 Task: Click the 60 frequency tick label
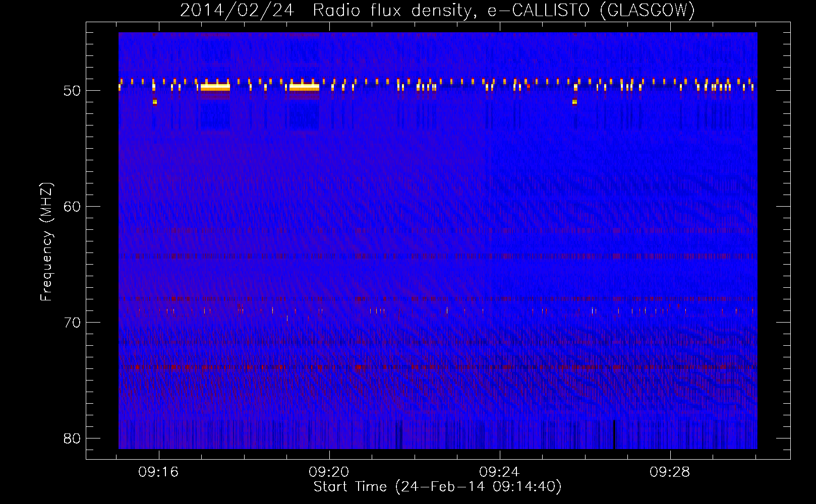tap(72, 207)
